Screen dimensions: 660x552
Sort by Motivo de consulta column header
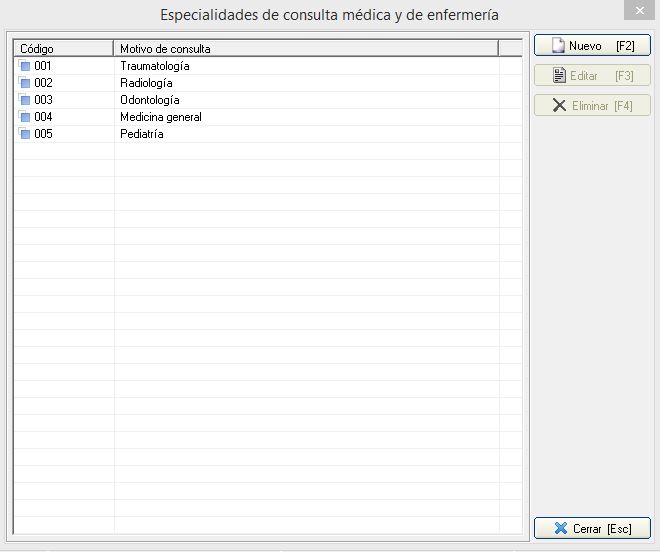(x=305, y=48)
